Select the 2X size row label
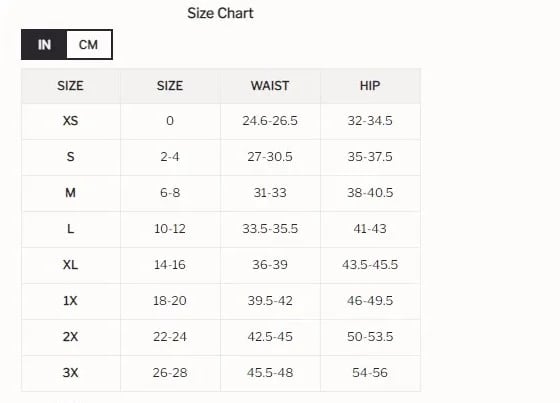Image resolution: width=560 pixels, height=403 pixels. (70, 337)
